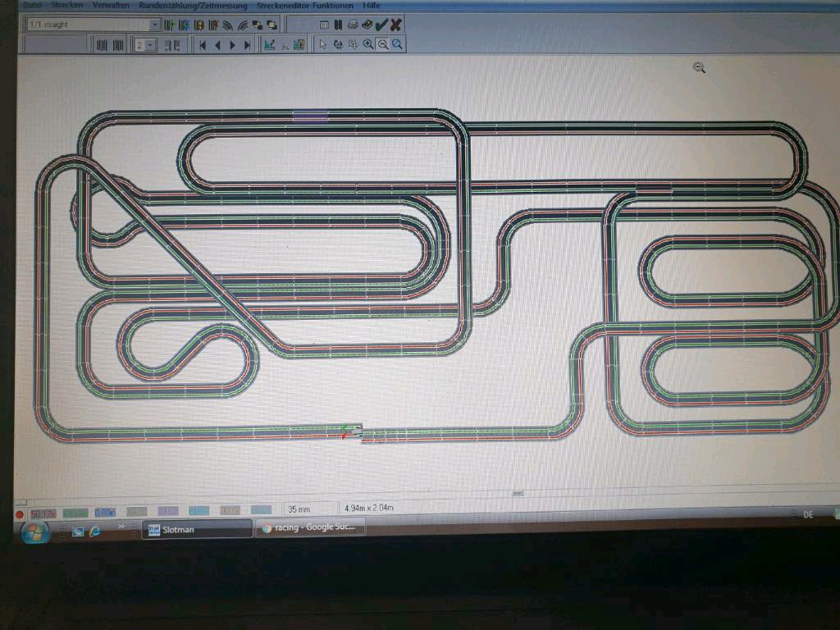The width and height of the screenshot is (840, 630).
Task: Select the zoom in magnifier tool
Action: point(368,45)
